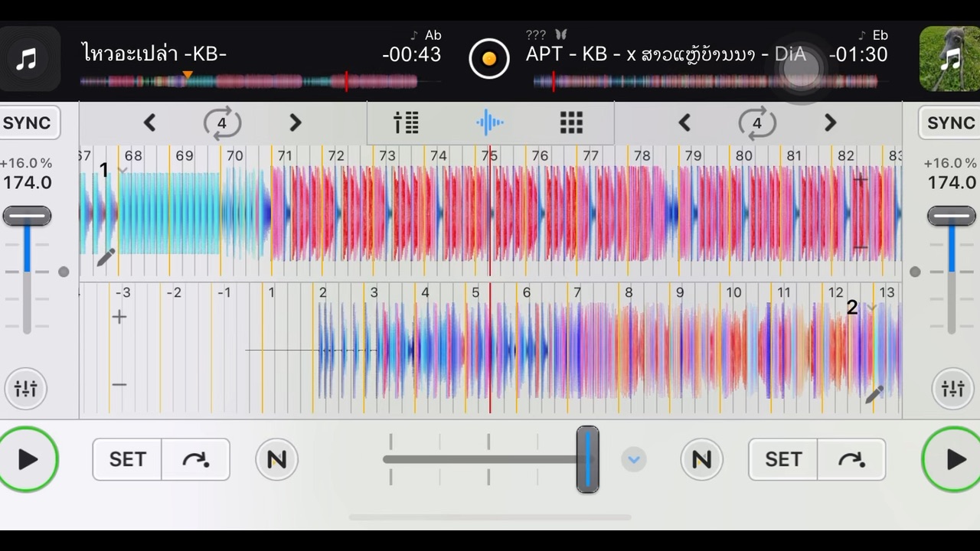Increase right deck loop length arrow
The width and height of the screenshot is (980, 551).
point(830,122)
